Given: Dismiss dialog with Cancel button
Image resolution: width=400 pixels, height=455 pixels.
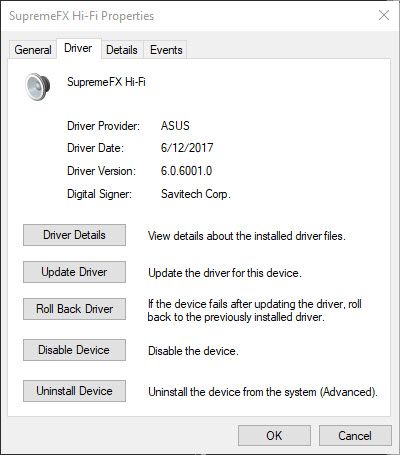Looking at the screenshot, I should [355, 436].
